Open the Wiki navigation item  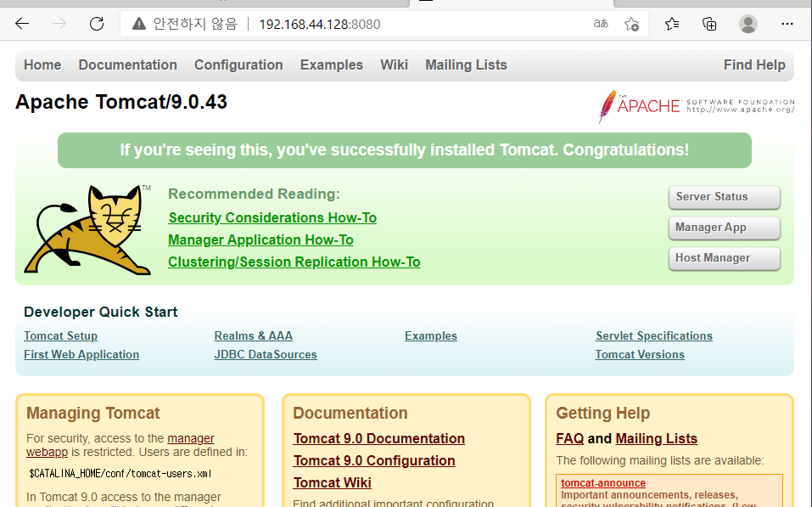point(394,65)
